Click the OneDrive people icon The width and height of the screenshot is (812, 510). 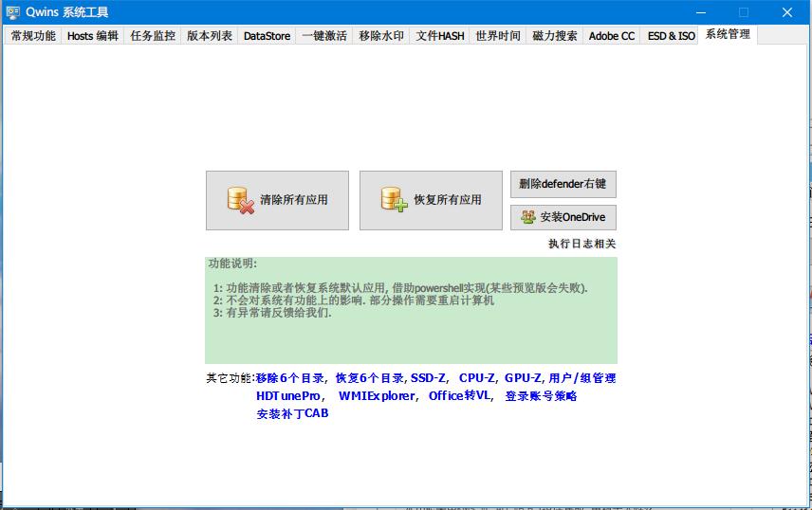[x=528, y=217]
